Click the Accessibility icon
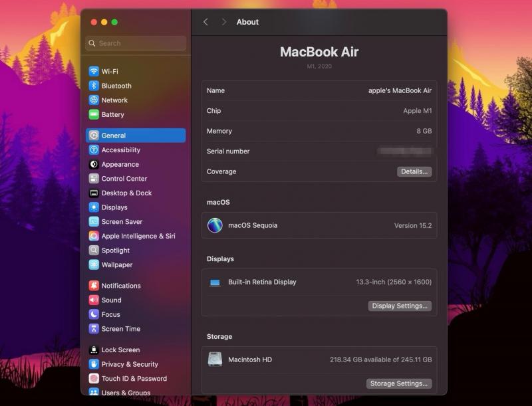Image resolution: width=532 pixels, height=406 pixels. pos(94,150)
